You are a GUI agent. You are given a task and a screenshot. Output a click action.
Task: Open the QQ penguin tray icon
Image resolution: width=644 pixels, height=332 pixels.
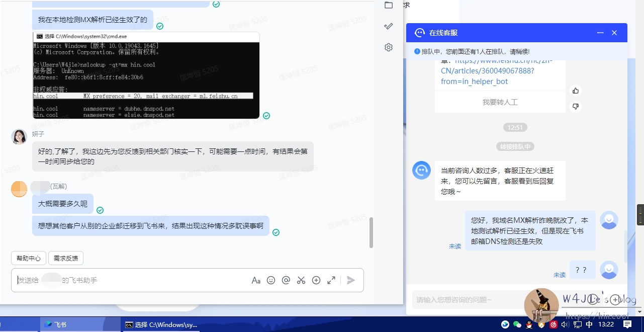(x=529, y=325)
